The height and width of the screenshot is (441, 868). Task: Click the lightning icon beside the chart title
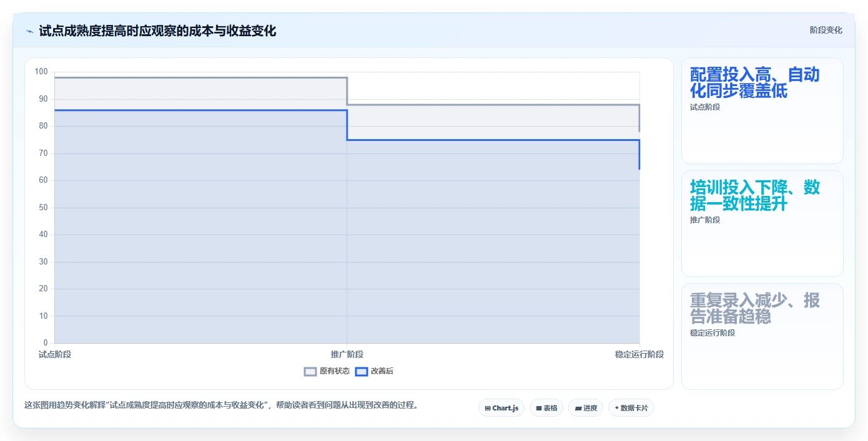tap(29, 31)
